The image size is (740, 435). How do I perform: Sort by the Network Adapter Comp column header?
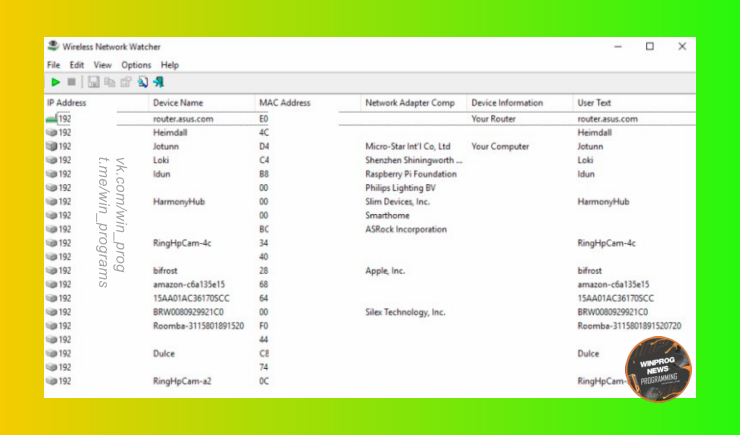414,103
